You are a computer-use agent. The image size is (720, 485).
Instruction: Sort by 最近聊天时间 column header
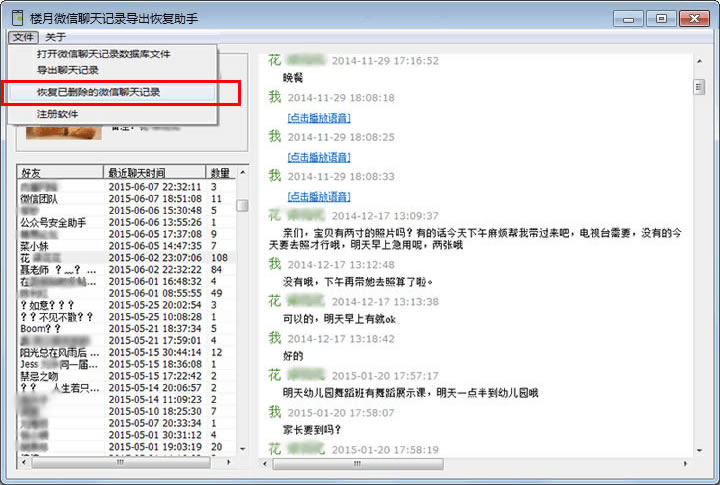point(154,173)
